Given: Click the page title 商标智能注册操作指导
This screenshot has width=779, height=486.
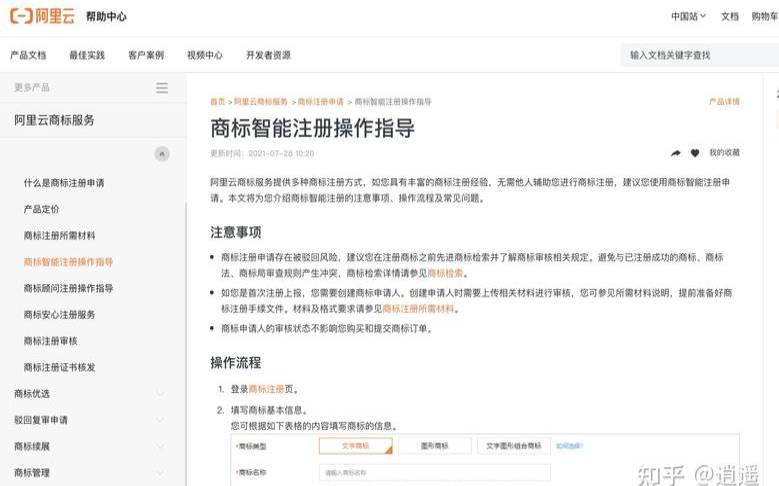Looking at the screenshot, I should 312,128.
